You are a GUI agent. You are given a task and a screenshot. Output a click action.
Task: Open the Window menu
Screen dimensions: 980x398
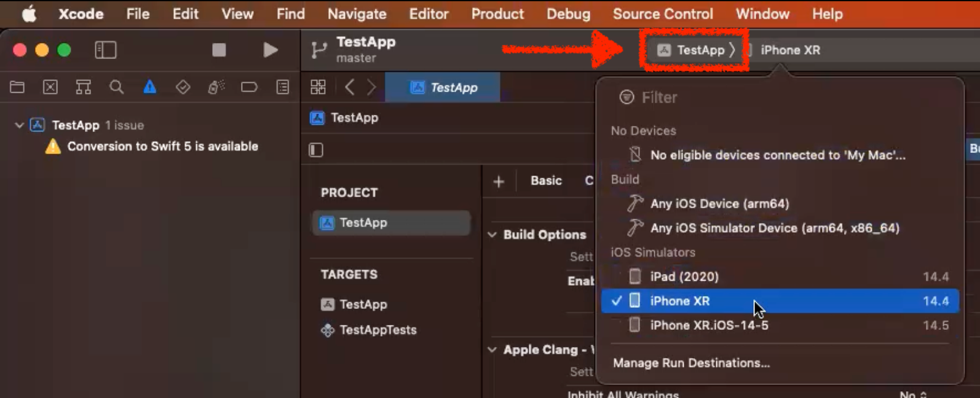[x=762, y=14]
